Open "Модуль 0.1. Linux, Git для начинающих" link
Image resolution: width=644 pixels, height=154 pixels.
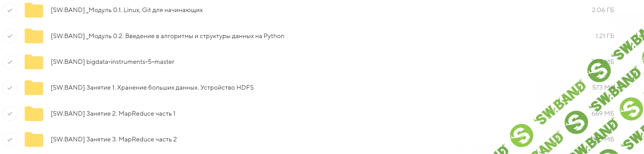(127, 10)
